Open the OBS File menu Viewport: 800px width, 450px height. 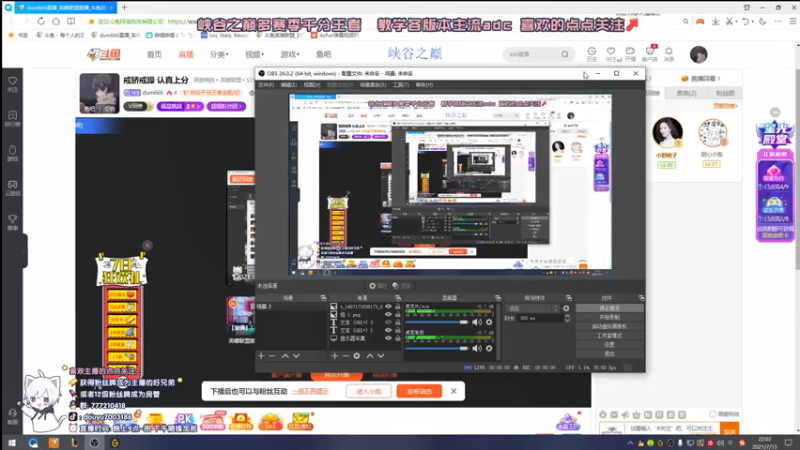pyautogui.click(x=266, y=85)
